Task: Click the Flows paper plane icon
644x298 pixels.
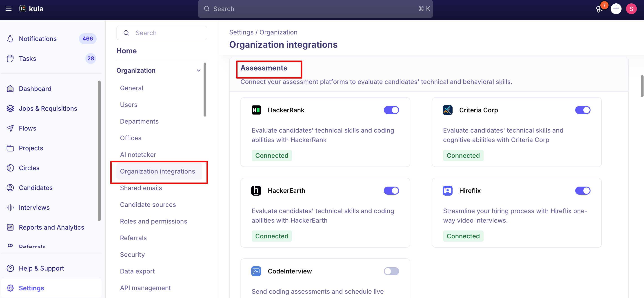Action: 10,128
